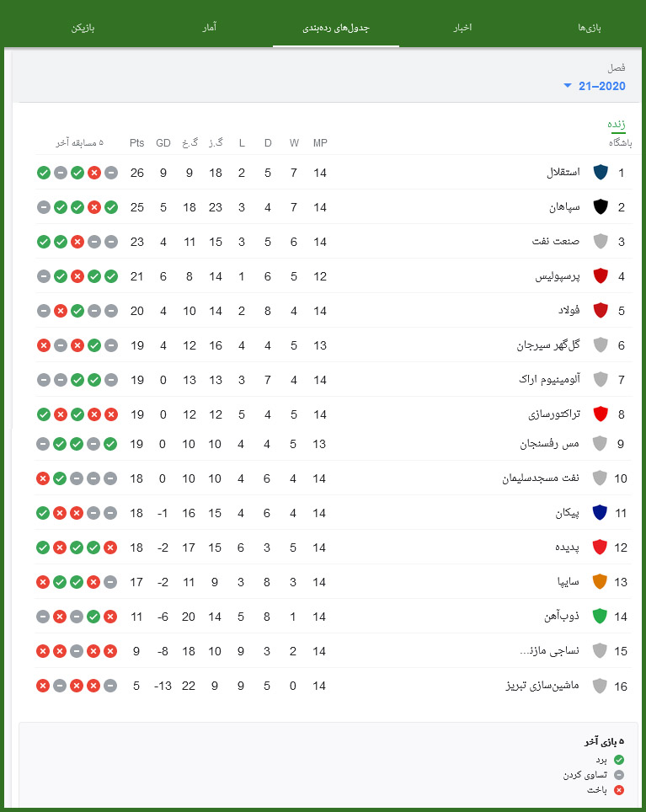Screen dimensions: 646x812
Task: Click a green win marker in Esteghlal's row
Action: pos(43,173)
